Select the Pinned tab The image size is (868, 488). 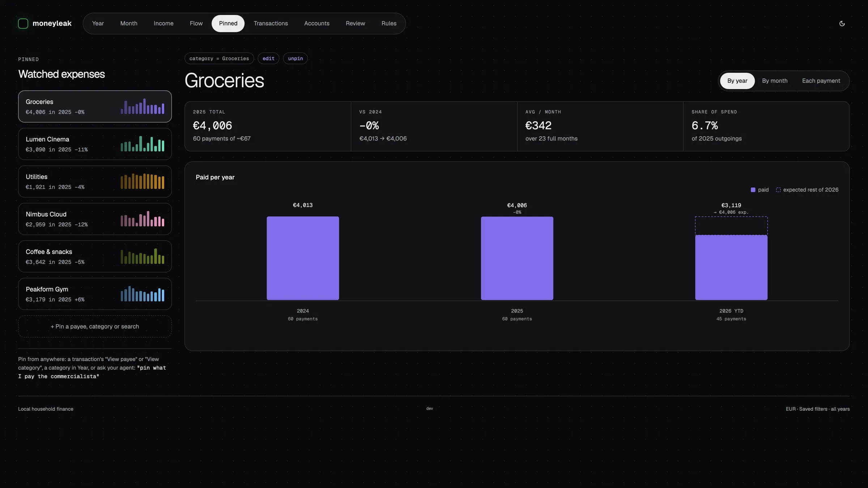pos(228,23)
